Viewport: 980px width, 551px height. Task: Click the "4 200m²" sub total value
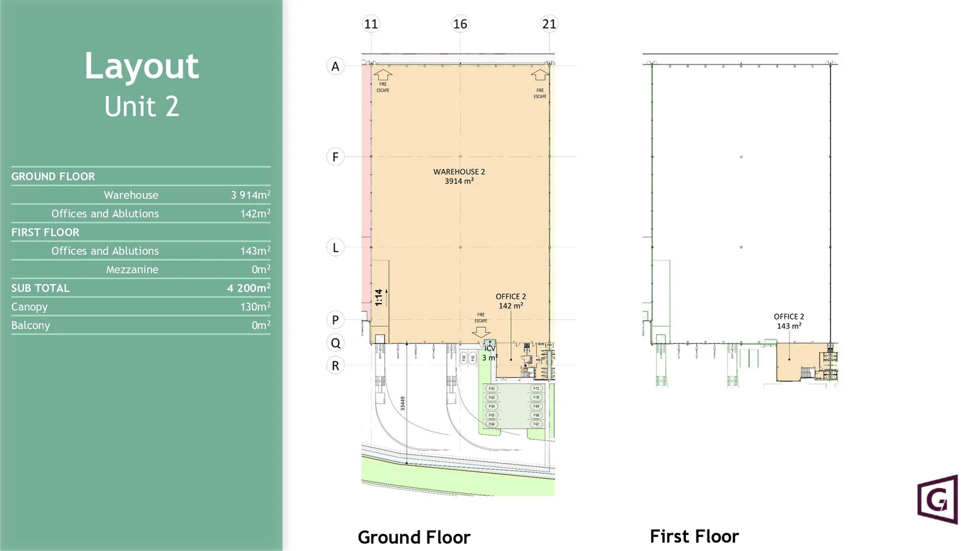(x=249, y=288)
